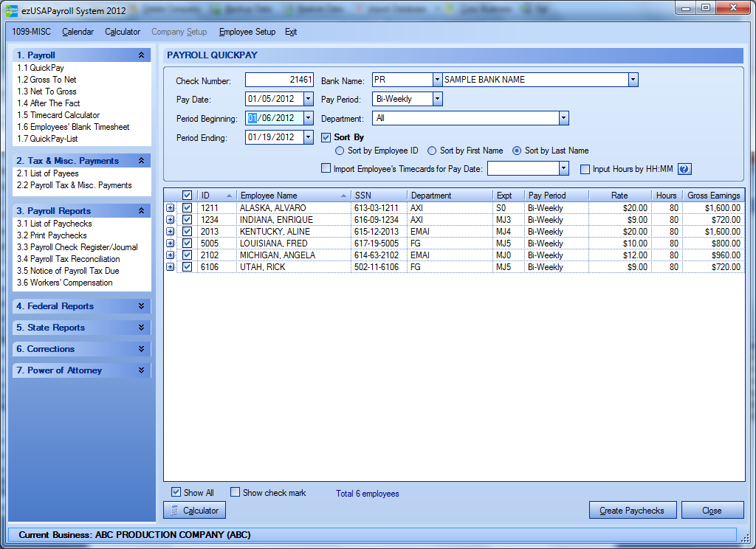Viewport: 756px width, 549px height.
Task: Select Sort by First Name option
Action: [432, 151]
